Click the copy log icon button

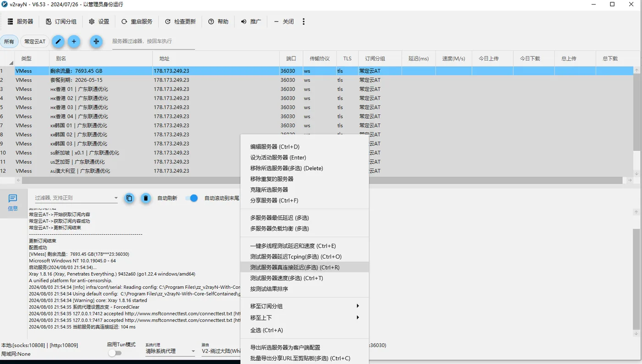click(129, 198)
